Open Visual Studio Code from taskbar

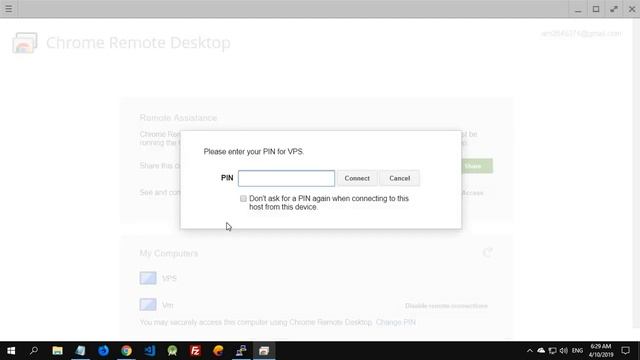[x=149, y=351]
